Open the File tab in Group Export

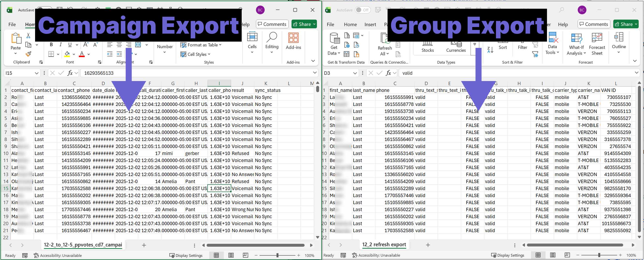330,24
